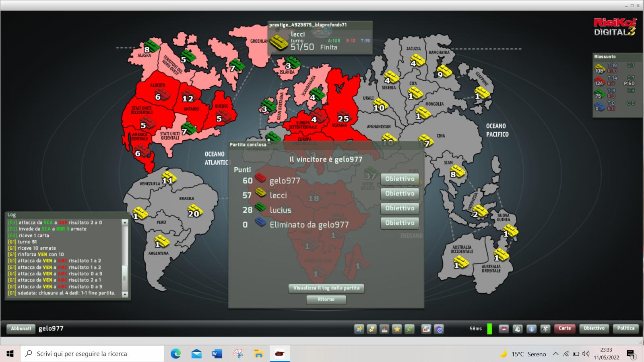
Task: Open the Politica button
Action: pos(625,329)
